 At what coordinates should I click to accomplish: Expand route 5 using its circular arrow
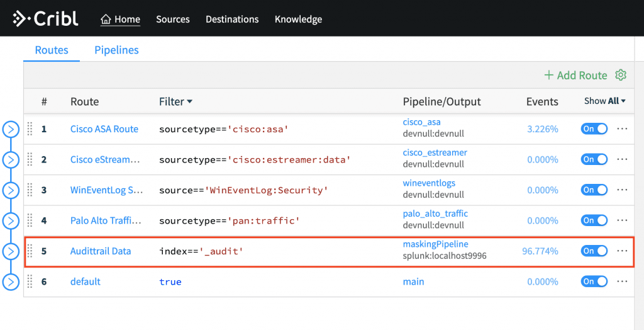(11, 251)
